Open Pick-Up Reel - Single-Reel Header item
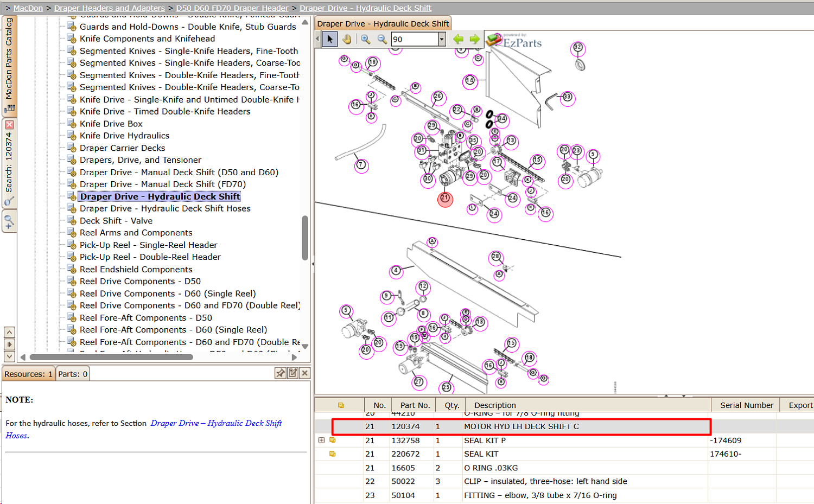814x504 pixels. click(x=149, y=245)
